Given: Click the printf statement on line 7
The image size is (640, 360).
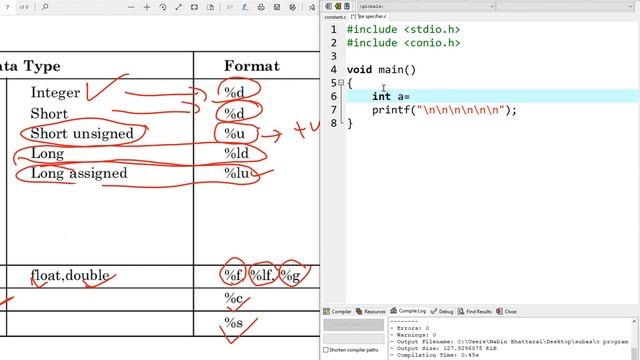Looking at the screenshot, I should [444, 110].
